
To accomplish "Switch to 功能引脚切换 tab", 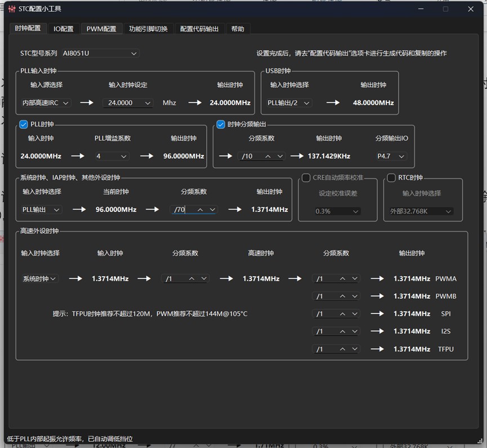I will coord(148,29).
